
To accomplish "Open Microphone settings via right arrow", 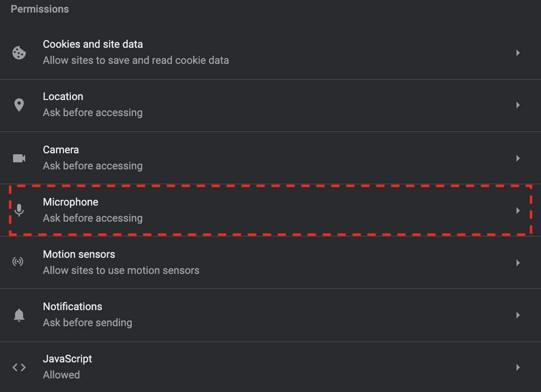I will (518, 210).
